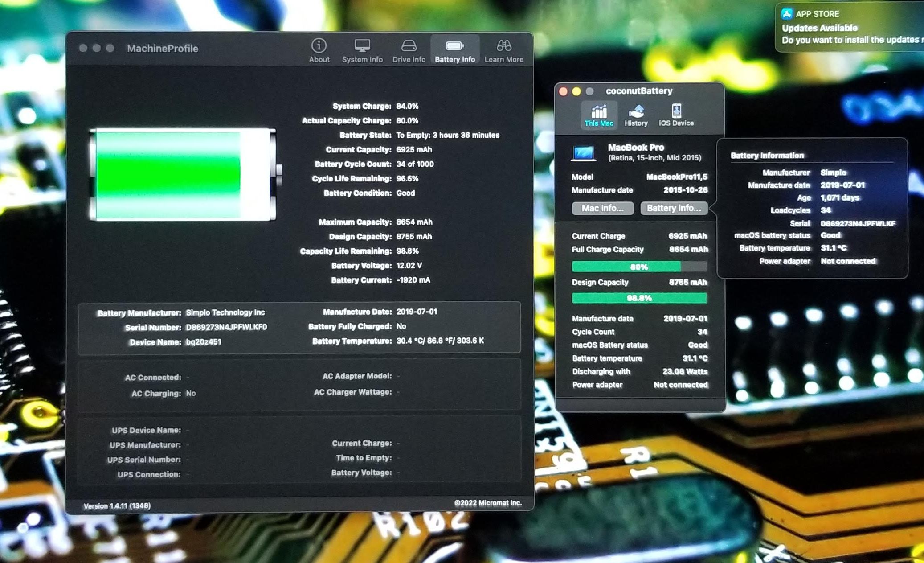Click "No" beside AC Charging
924x563 pixels.
tap(191, 393)
